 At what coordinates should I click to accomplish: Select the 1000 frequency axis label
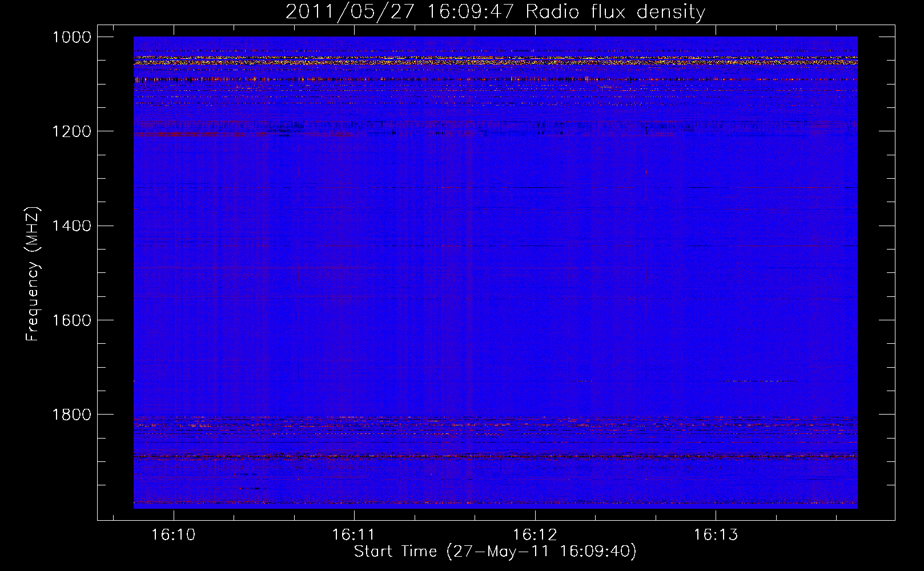click(72, 38)
